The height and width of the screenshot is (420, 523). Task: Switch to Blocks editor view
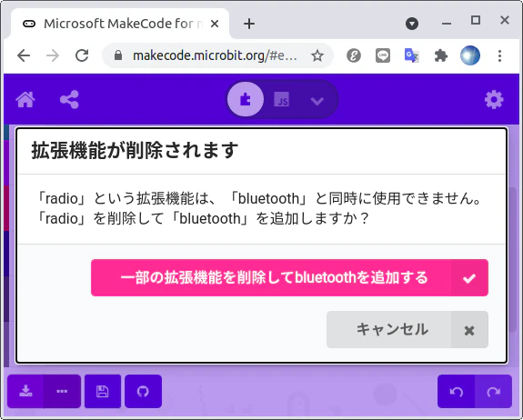[x=246, y=99]
